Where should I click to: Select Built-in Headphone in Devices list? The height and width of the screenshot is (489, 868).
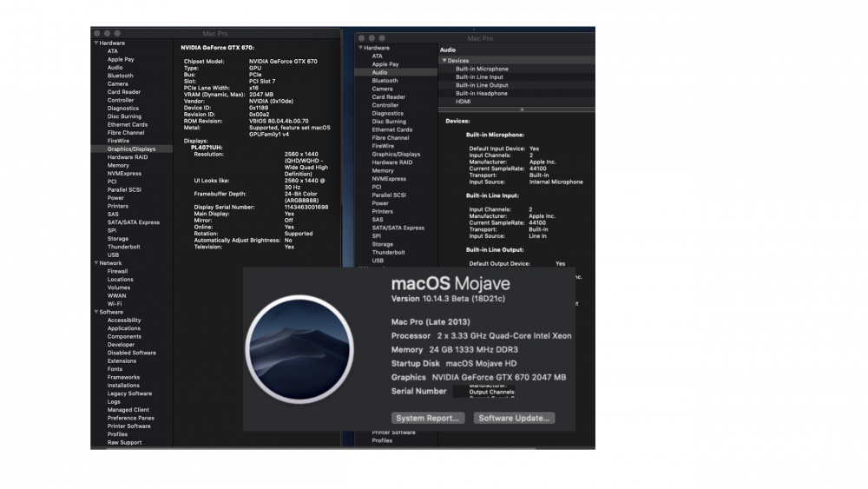coord(481,94)
